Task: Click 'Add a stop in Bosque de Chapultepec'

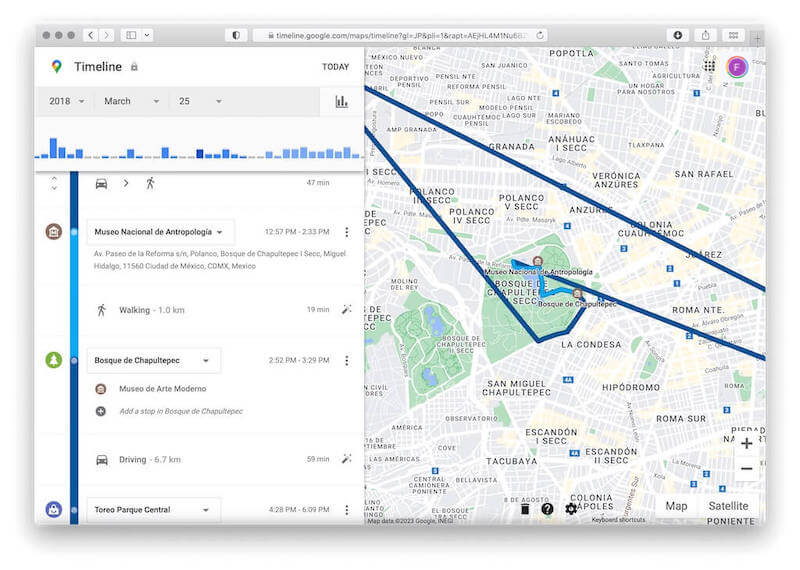Action: 181,411
